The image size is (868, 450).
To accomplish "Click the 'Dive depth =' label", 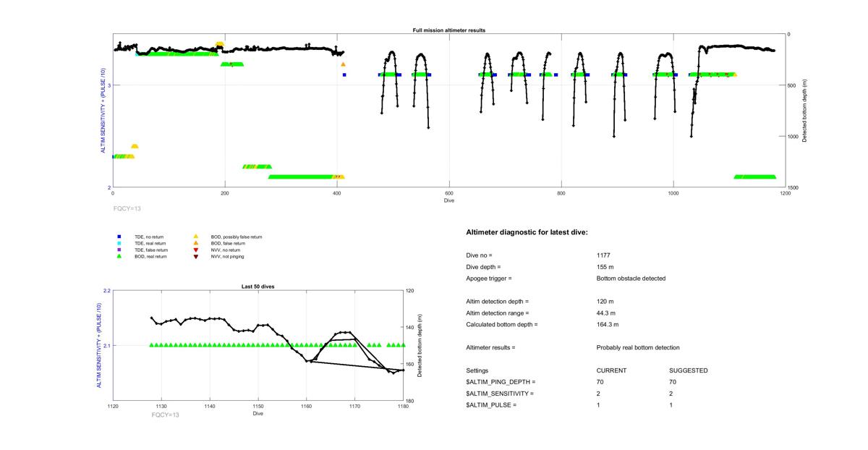I will pos(484,267).
